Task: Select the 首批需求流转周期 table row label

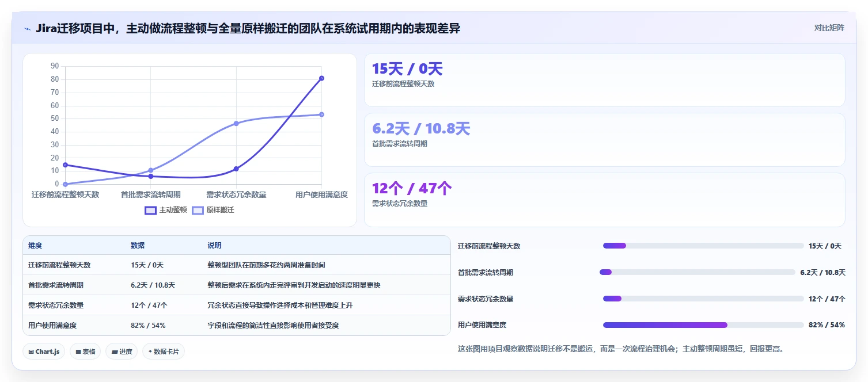Action: click(56, 285)
